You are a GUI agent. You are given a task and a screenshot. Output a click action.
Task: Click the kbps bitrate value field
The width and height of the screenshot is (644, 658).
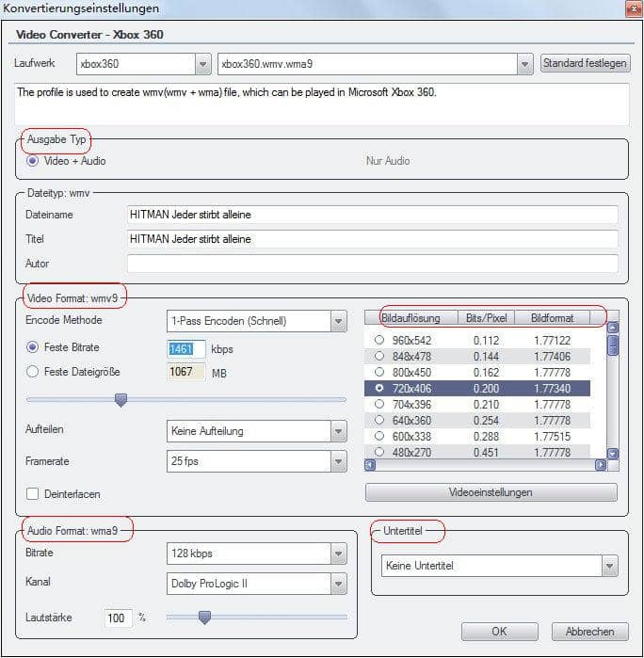coord(186,348)
